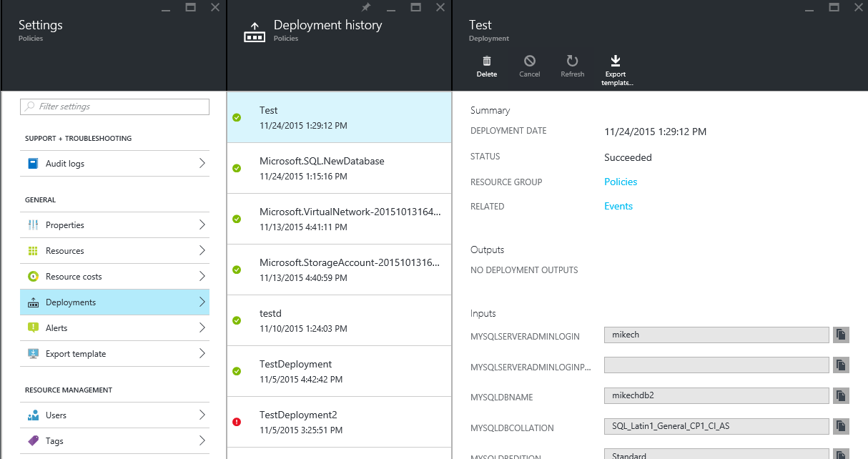Viewport: 868px width, 459px height.
Task: Expand the Alerts chevron
Action: 202,328
